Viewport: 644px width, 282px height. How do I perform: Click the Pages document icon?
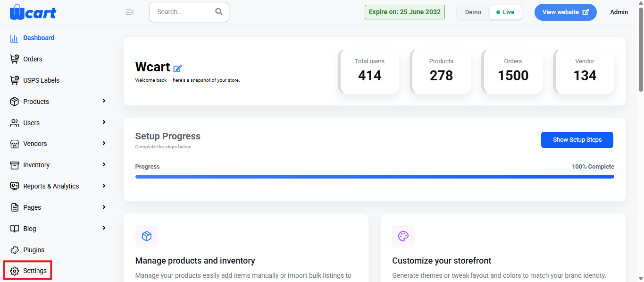(x=15, y=207)
